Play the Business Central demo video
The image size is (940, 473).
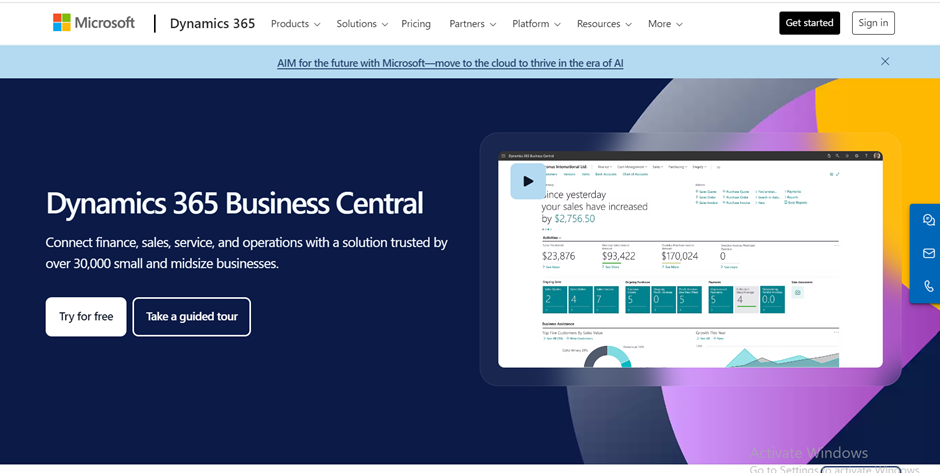[528, 181]
